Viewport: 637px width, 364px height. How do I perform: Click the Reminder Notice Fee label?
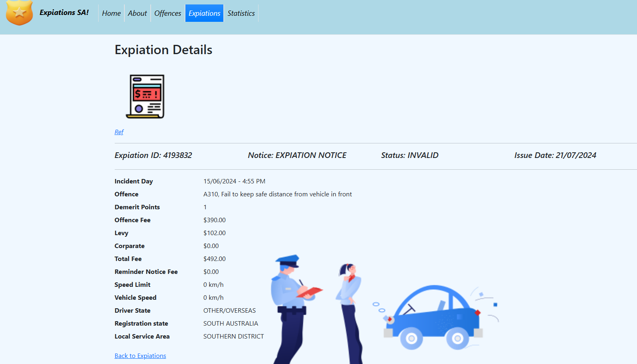point(146,272)
